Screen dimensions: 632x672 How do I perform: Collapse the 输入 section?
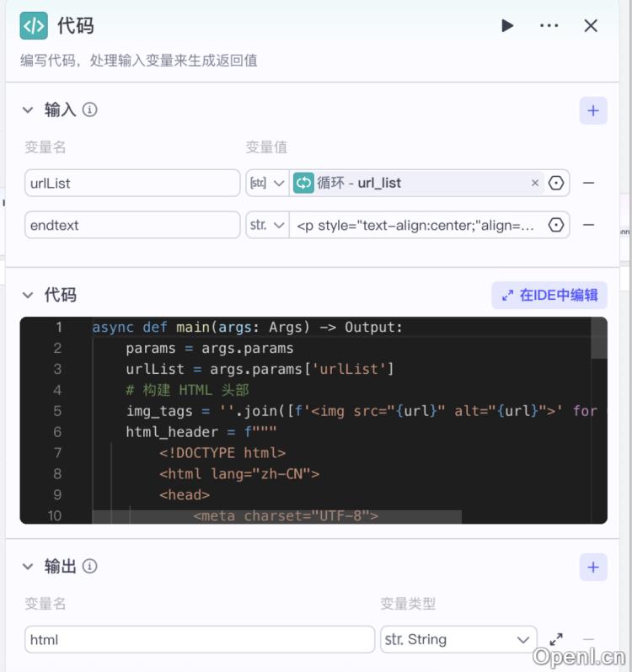[28, 110]
